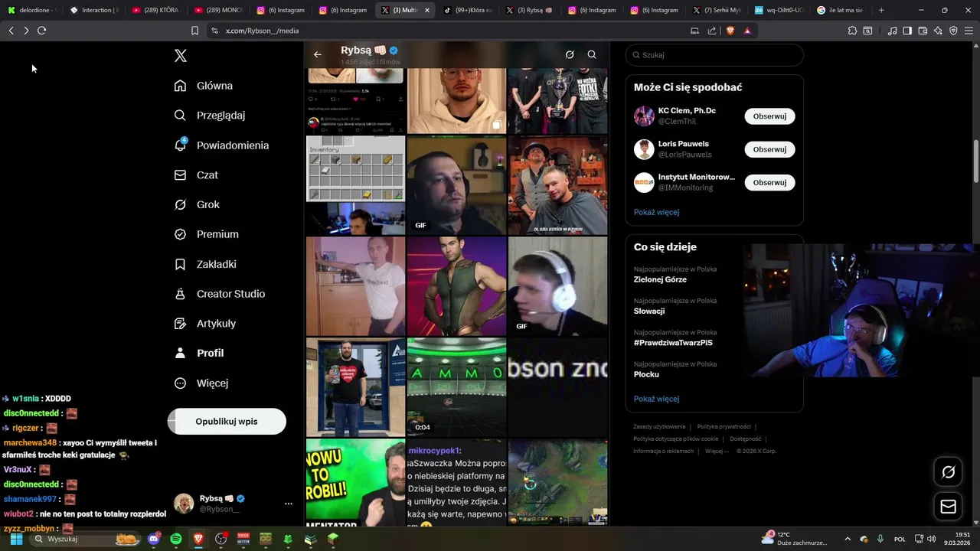Image resolution: width=980 pixels, height=551 pixels.
Task: Show more trends (Pokaż więcej under Co się dzieje)
Action: pyautogui.click(x=656, y=399)
